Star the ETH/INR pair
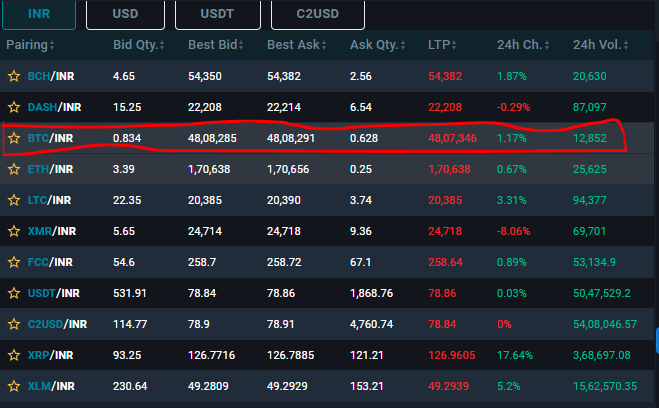Viewport: 659px width, 408px height. pos(14,169)
